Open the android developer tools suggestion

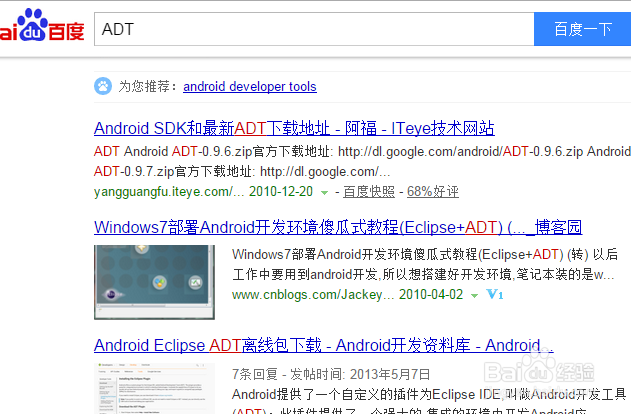coord(250,87)
